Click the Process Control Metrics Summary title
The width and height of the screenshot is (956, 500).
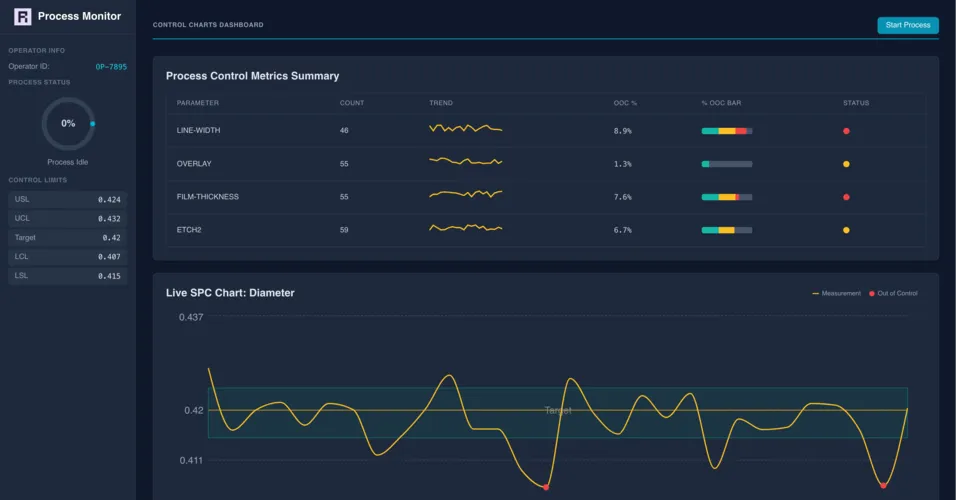point(252,76)
